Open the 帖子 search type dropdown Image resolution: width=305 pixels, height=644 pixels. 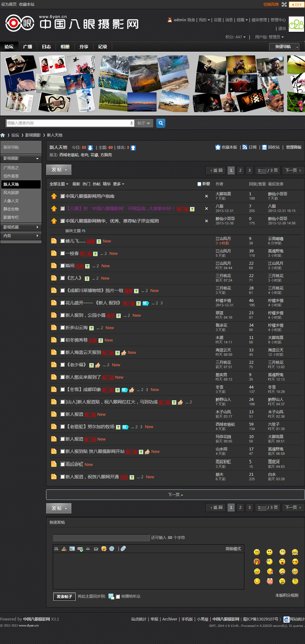pos(144,123)
